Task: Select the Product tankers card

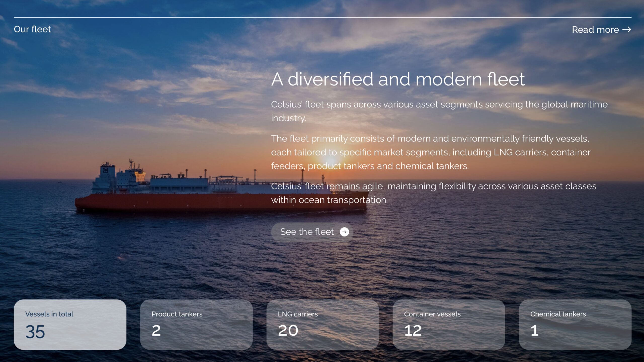Action: [196, 325]
